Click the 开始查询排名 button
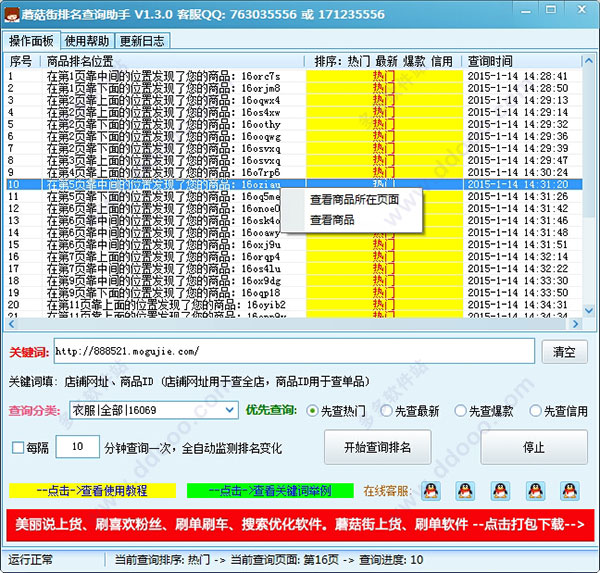The image size is (600, 573). pos(378,447)
